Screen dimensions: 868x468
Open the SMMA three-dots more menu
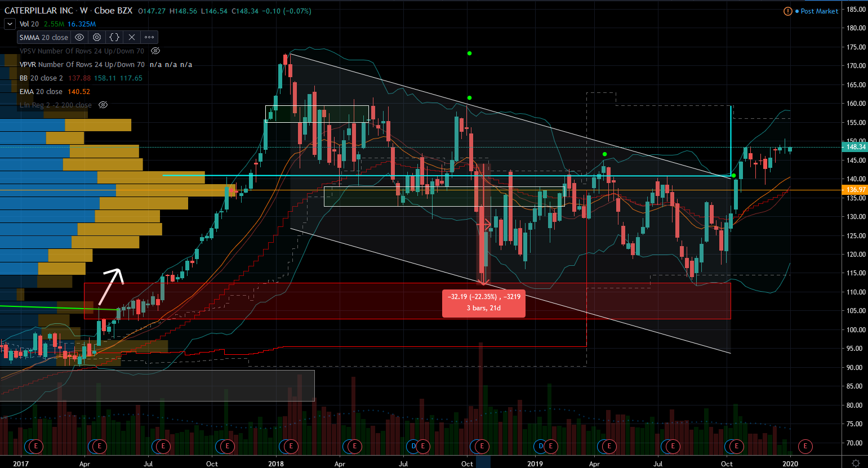(x=149, y=37)
